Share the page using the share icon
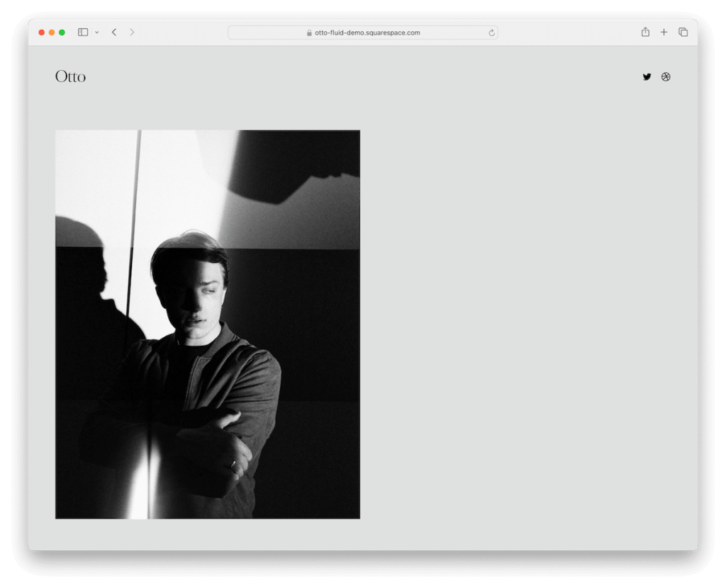Image resolution: width=726 pixels, height=588 pixels. click(x=645, y=32)
